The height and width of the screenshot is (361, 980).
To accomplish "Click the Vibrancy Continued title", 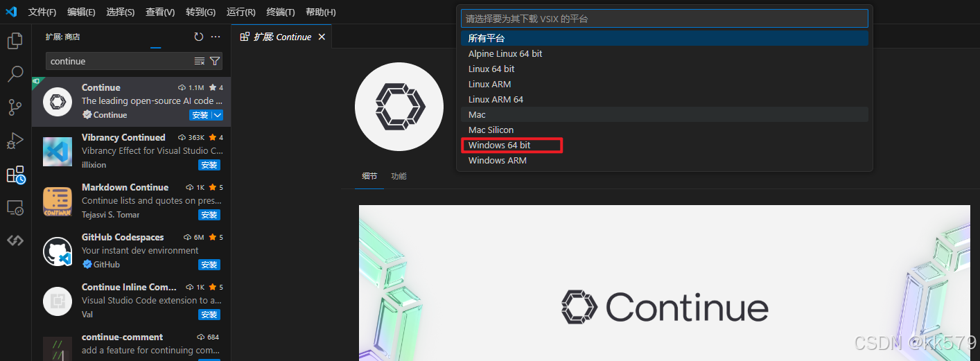I will click(x=123, y=137).
